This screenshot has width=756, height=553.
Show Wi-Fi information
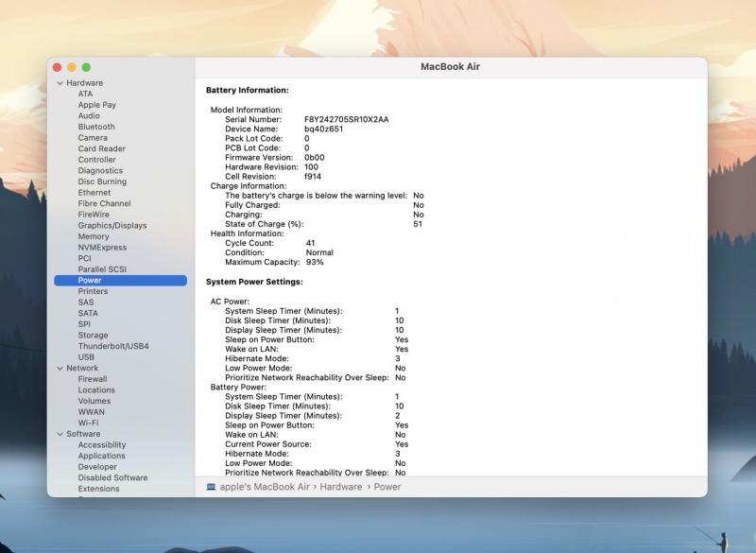(x=88, y=423)
